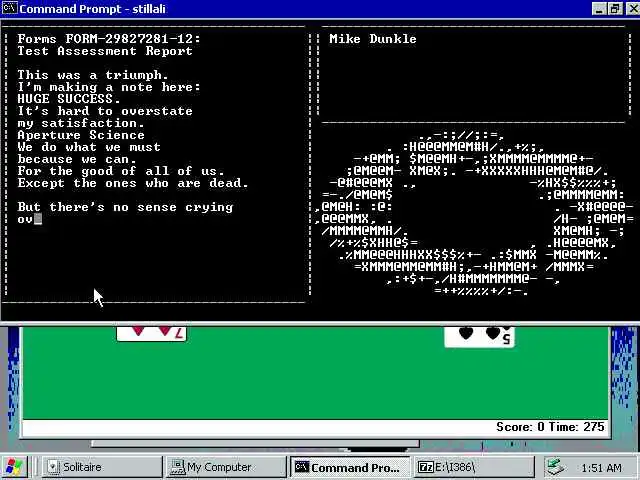Click the My Computer taskbar button's icon
Viewport: 640px width, 480px height.
tap(178, 467)
